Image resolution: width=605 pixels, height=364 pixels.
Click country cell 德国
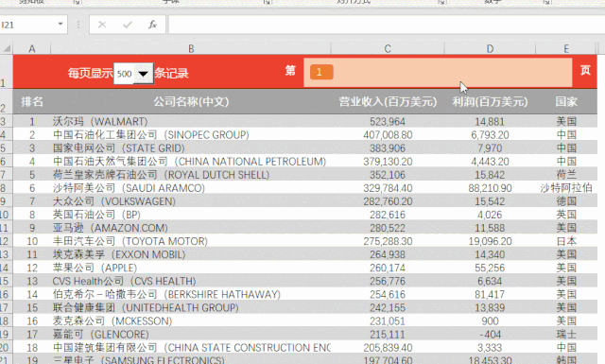click(566, 201)
